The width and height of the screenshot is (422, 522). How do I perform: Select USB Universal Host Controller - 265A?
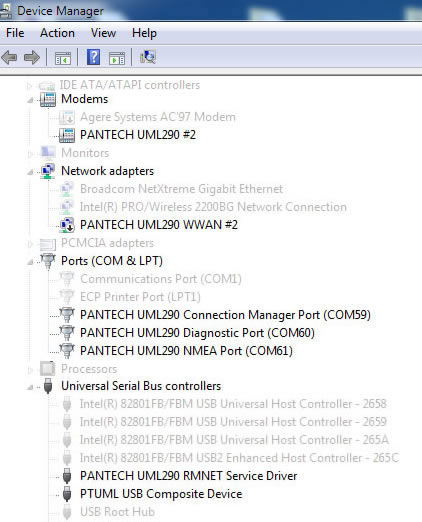click(234, 440)
